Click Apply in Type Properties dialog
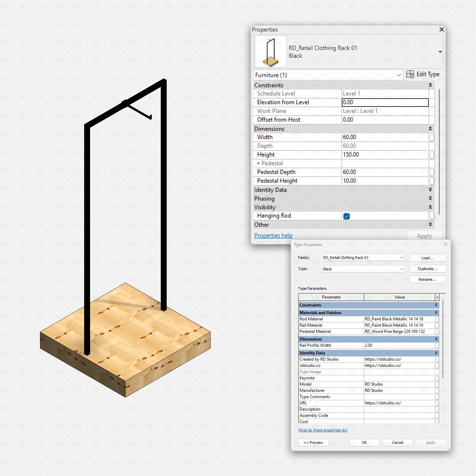 (x=431, y=443)
